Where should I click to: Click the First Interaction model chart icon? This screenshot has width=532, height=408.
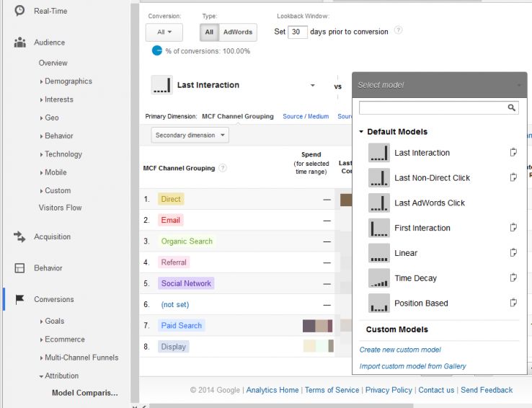coord(378,228)
